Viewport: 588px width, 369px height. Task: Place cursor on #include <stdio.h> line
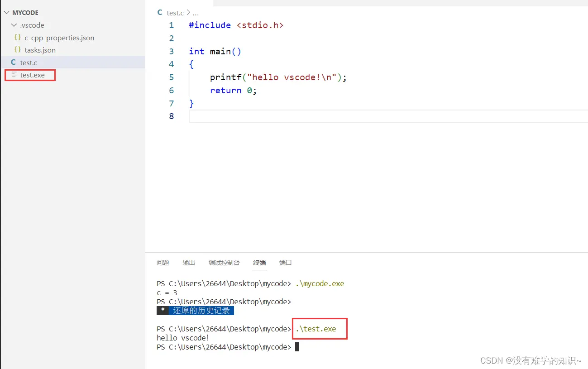(236, 25)
